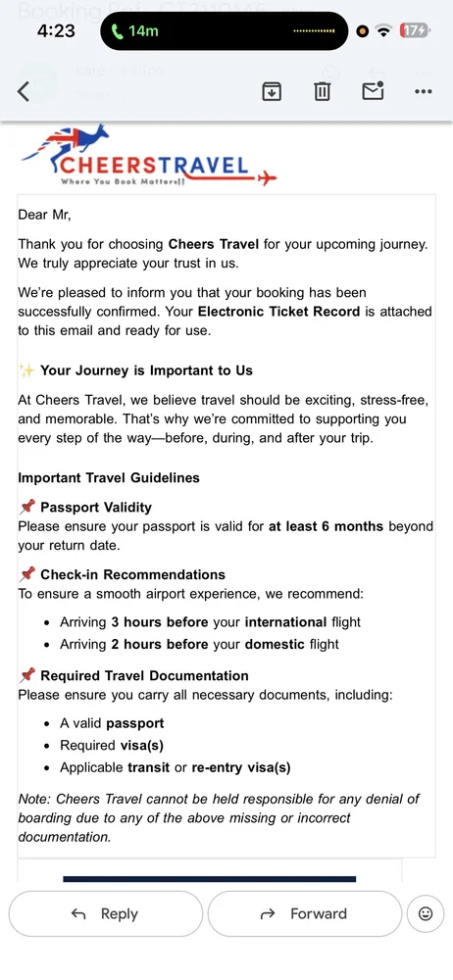Tap the red airplane icon in logo
The height and width of the screenshot is (980, 453).
(x=267, y=178)
